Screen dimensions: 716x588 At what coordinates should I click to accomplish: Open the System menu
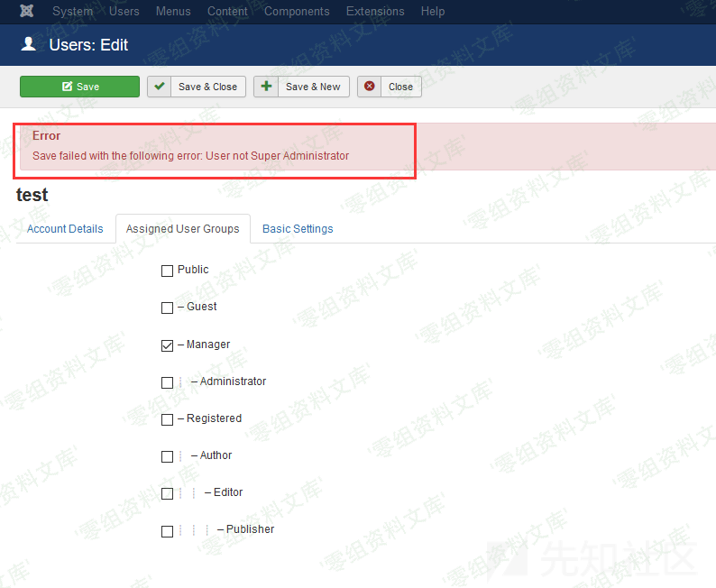click(x=72, y=12)
